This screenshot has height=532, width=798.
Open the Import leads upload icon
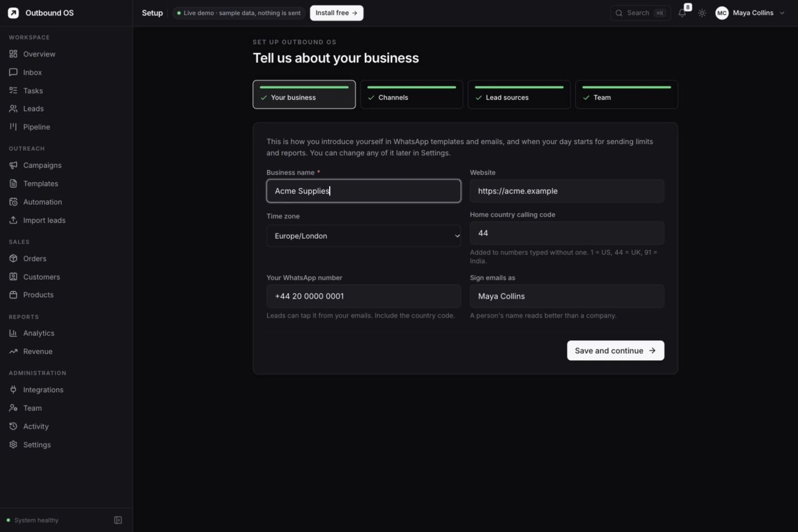click(x=13, y=220)
